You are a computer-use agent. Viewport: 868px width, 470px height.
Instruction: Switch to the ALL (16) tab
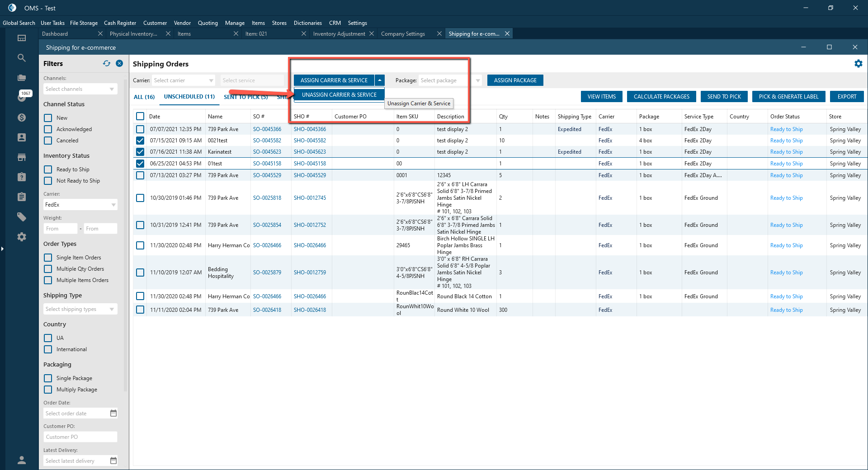point(144,97)
